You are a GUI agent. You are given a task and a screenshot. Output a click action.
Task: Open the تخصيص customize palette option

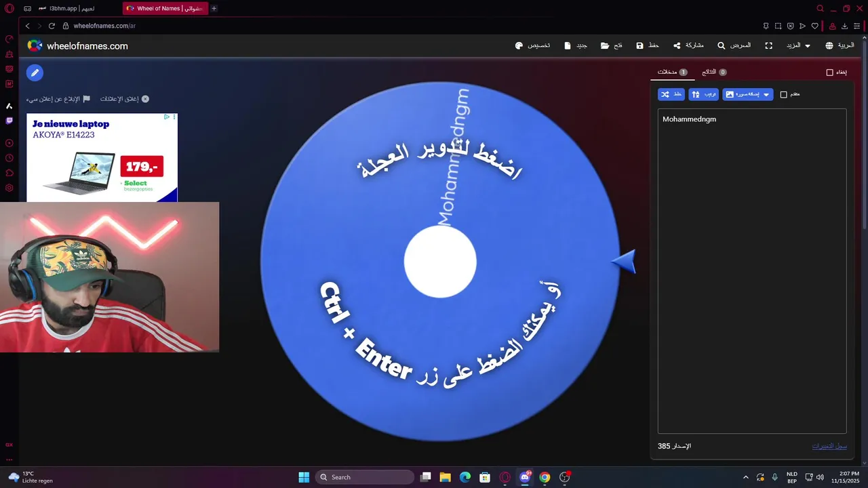(x=532, y=45)
